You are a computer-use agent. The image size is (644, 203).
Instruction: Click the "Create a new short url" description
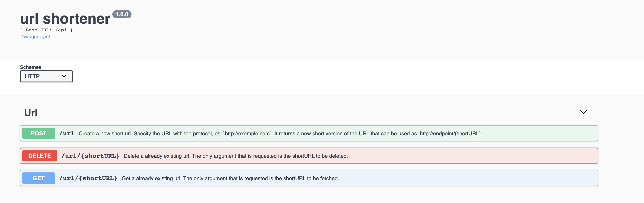point(105,134)
